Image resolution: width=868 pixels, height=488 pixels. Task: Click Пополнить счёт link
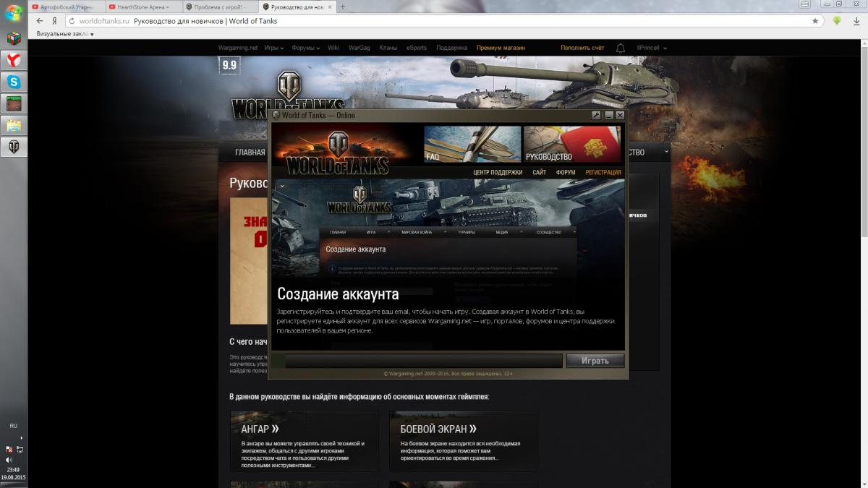point(582,48)
